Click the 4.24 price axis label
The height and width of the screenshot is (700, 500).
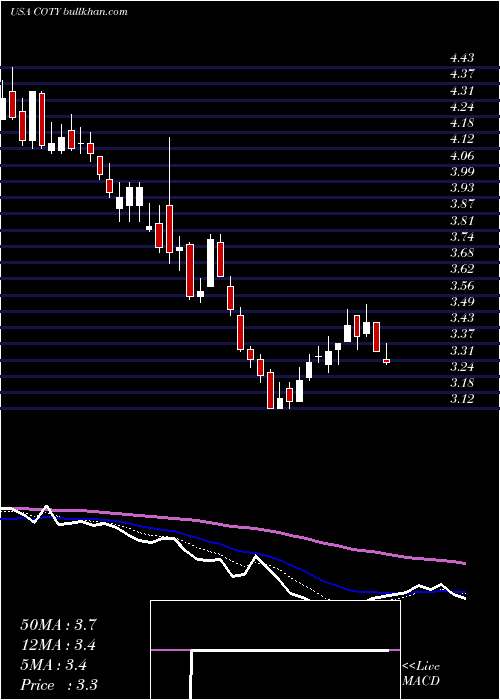coord(462,107)
